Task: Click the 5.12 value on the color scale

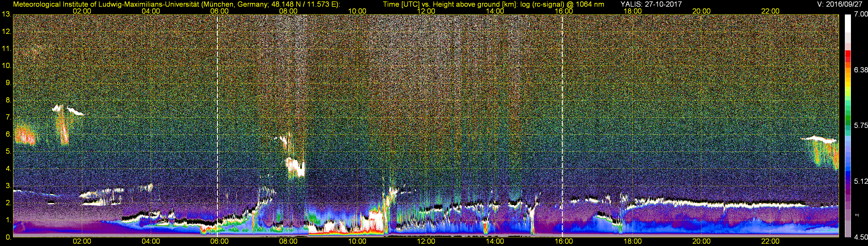Action: tap(860, 181)
